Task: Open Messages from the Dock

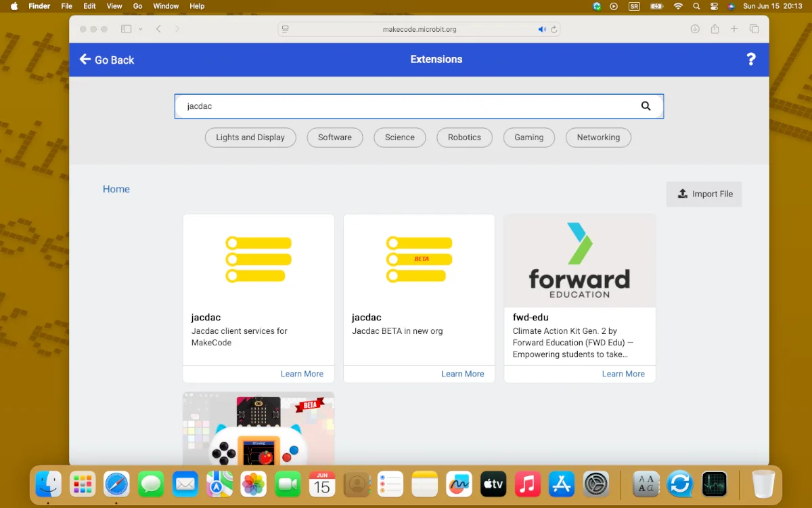Action: point(151,484)
